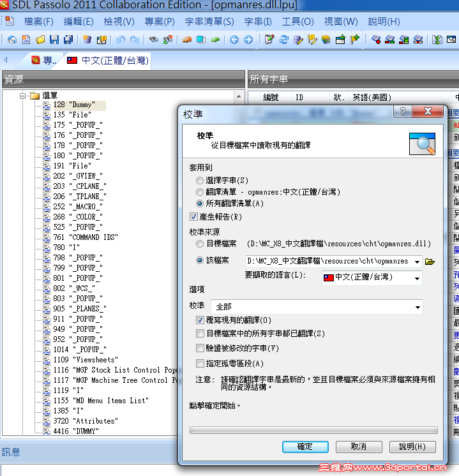Screen dimensions: 459x476
Task: Select the 該檔案 radio button
Action: click(x=200, y=260)
